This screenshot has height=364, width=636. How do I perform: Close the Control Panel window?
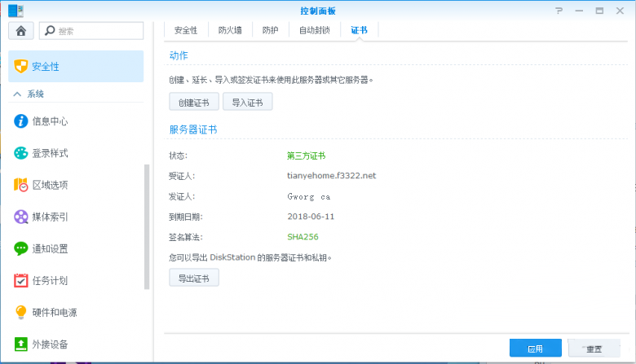(x=620, y=11)
